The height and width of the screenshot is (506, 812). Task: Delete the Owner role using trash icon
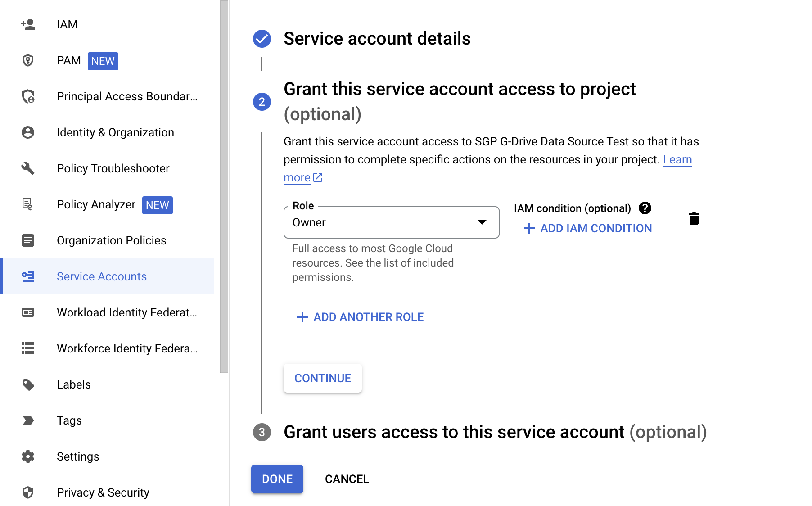pos(694,219)
